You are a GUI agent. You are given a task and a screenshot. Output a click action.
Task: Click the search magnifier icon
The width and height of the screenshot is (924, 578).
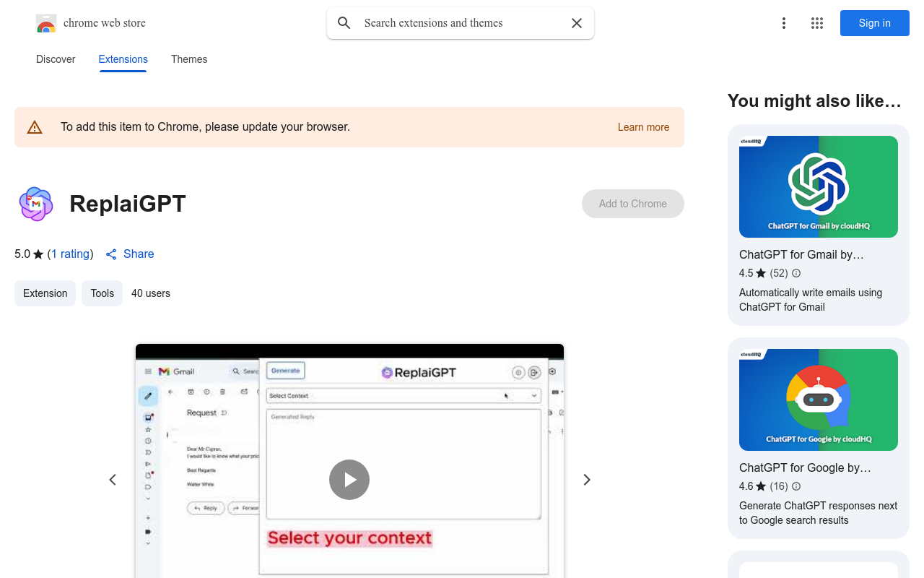click(344, 23)
